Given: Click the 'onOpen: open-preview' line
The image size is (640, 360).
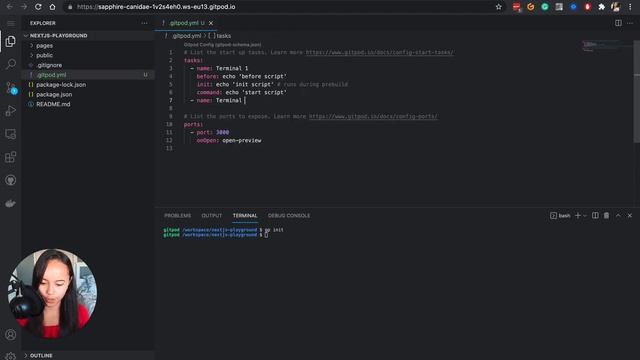Looking at the screenshot, I should (229, 140).
